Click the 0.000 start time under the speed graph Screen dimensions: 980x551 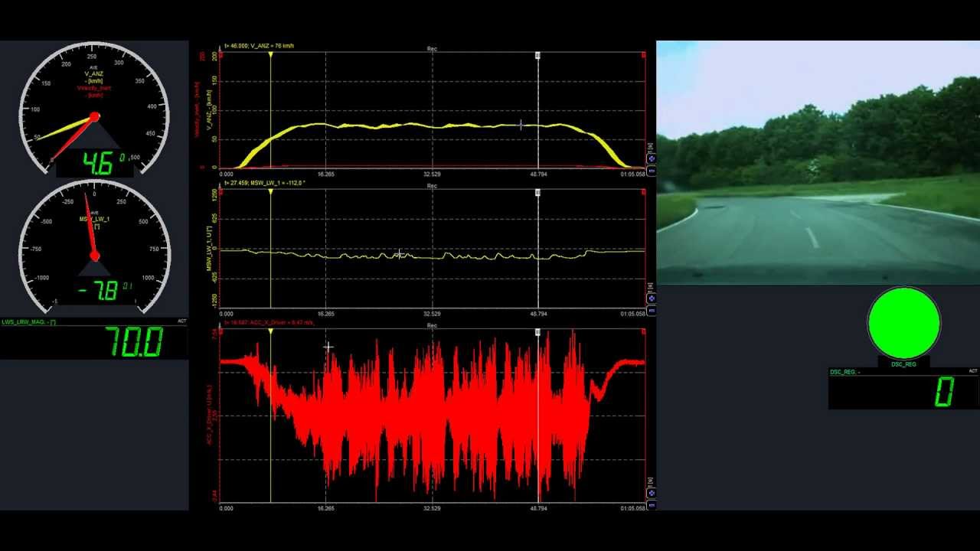click(227, 174)
